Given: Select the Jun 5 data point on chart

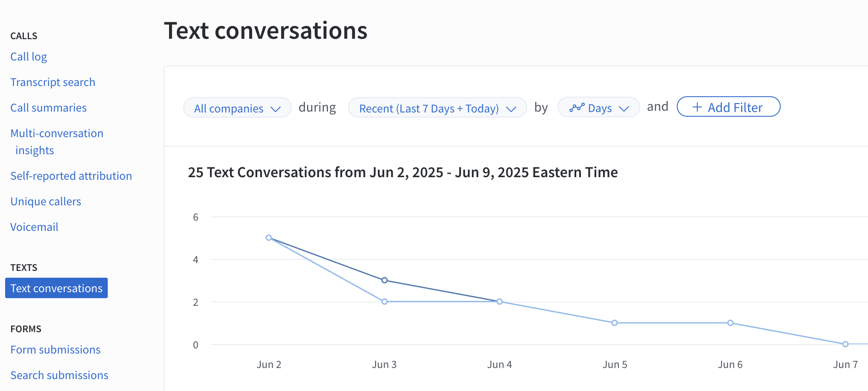Looking at the screenshot, I should point(615,323).
